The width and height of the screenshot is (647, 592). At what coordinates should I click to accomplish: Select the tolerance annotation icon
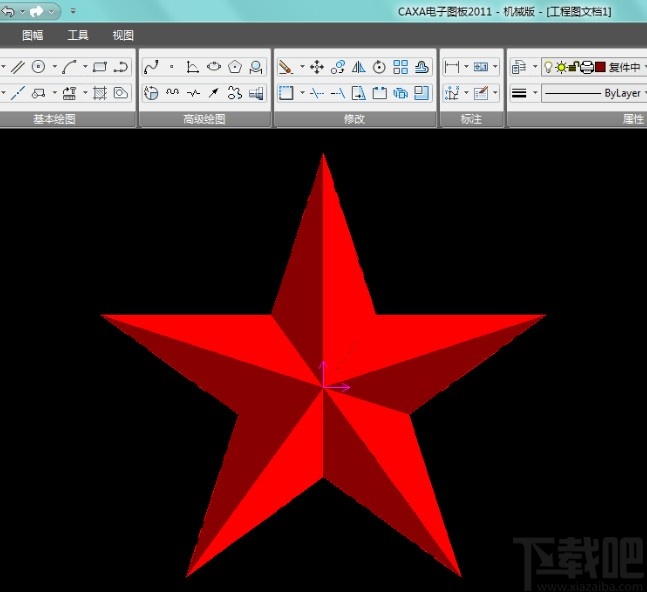[481, 67]
